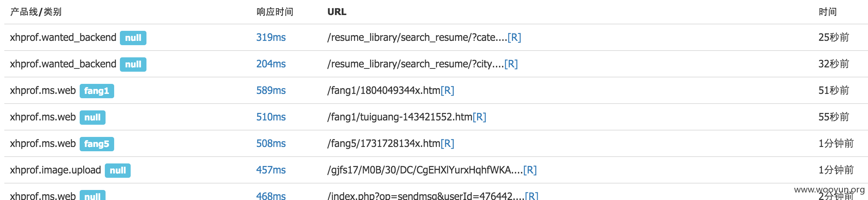Select the 响应时间 column header
This screenshot has height=200, width=868.
pos(275,12)
